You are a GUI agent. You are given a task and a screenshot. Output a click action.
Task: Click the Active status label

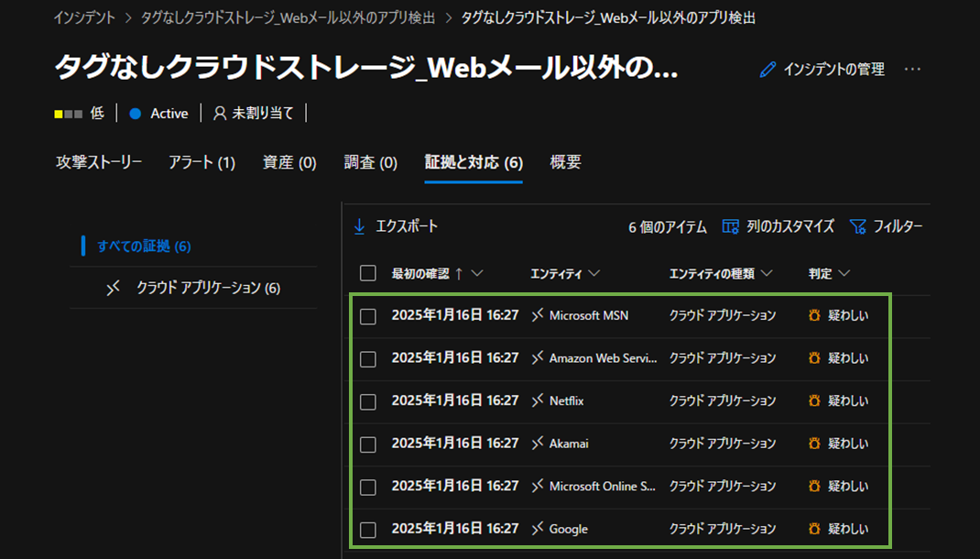(169, 114)
